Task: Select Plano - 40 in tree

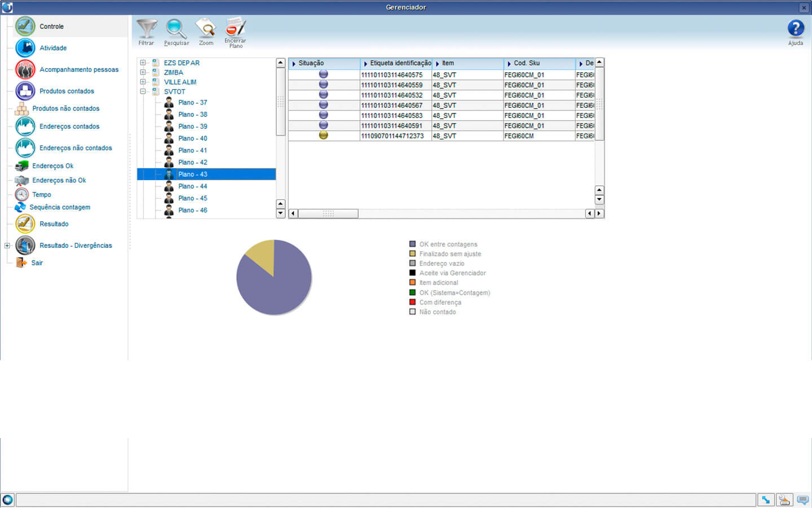Action: 192,138
